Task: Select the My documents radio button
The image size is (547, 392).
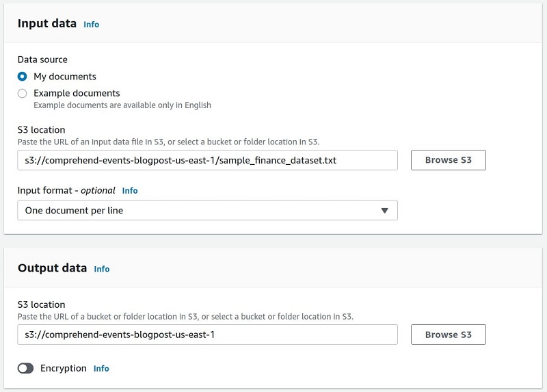Action: pos(23,77)
